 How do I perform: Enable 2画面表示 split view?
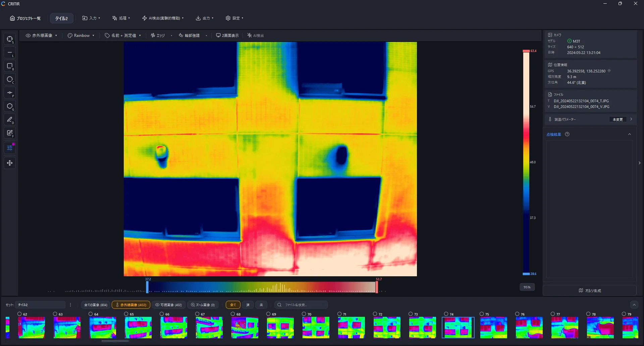227,36
